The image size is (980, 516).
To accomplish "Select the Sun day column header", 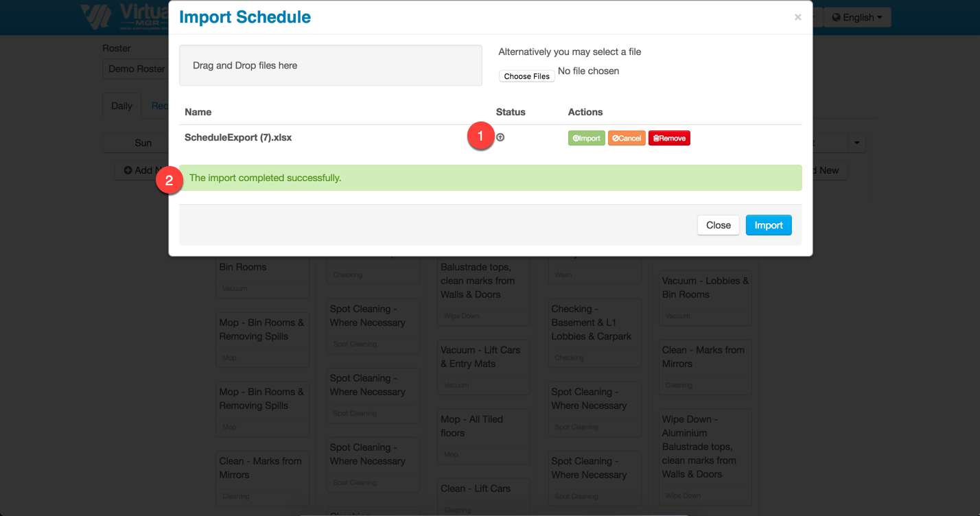I will click(143, 143).
